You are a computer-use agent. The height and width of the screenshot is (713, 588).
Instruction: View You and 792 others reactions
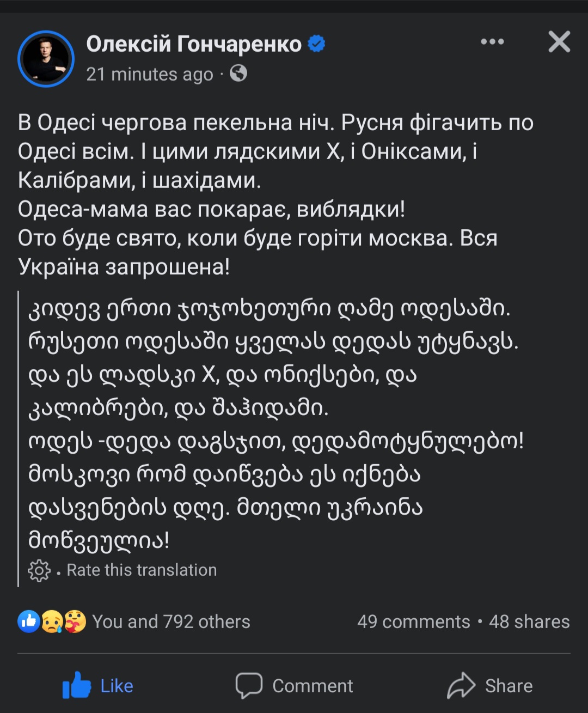click(x=171, y=621)
